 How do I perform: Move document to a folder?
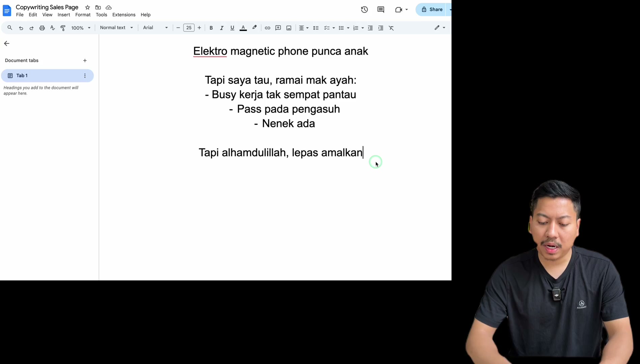tap(98, 7)
